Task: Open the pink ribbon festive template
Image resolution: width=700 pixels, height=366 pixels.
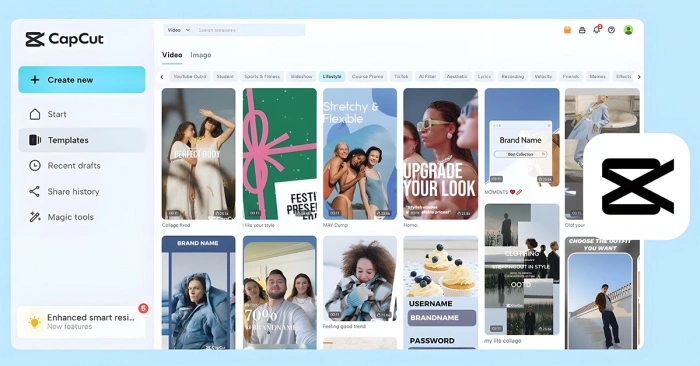Action: click(x=280, y=154)
